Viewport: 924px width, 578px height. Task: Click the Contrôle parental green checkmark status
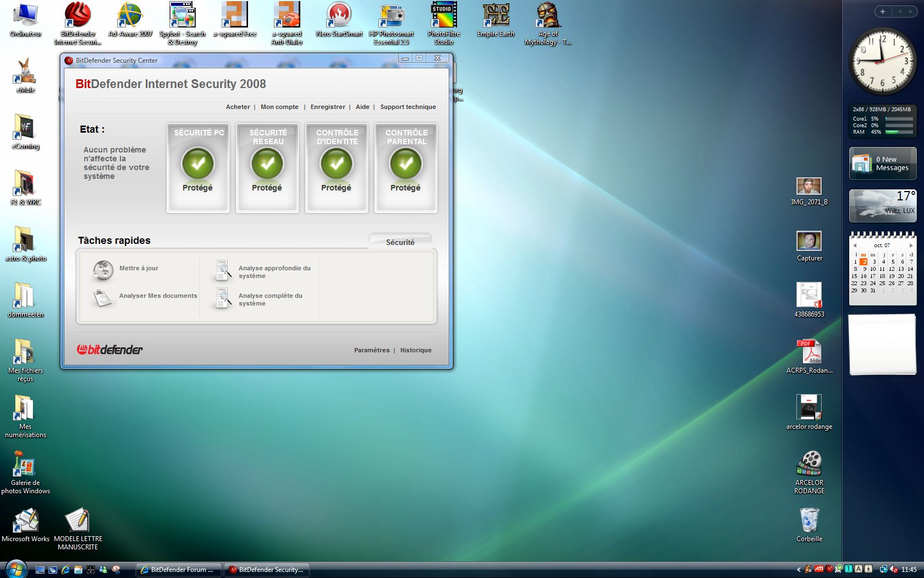click(406, 163)
